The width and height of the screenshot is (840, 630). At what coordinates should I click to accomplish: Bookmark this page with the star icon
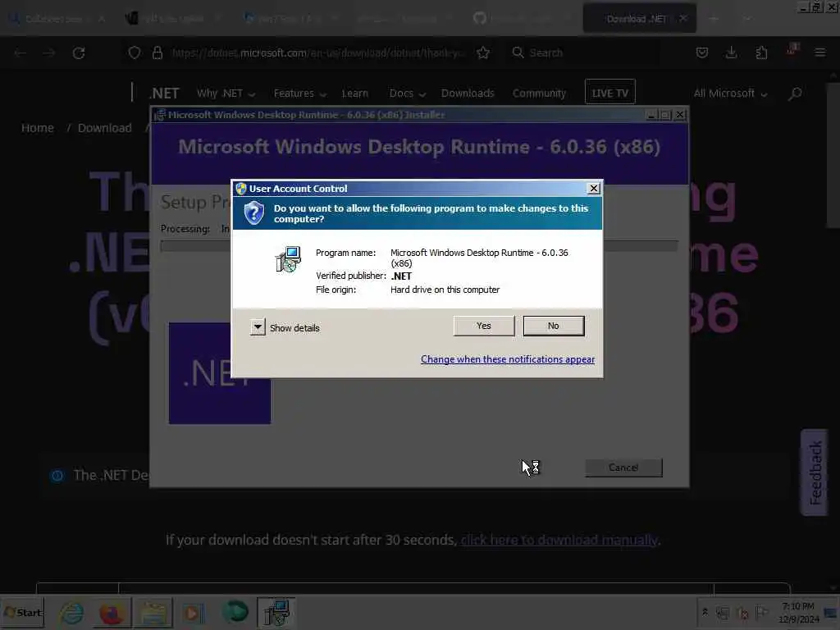coord(483,52)
